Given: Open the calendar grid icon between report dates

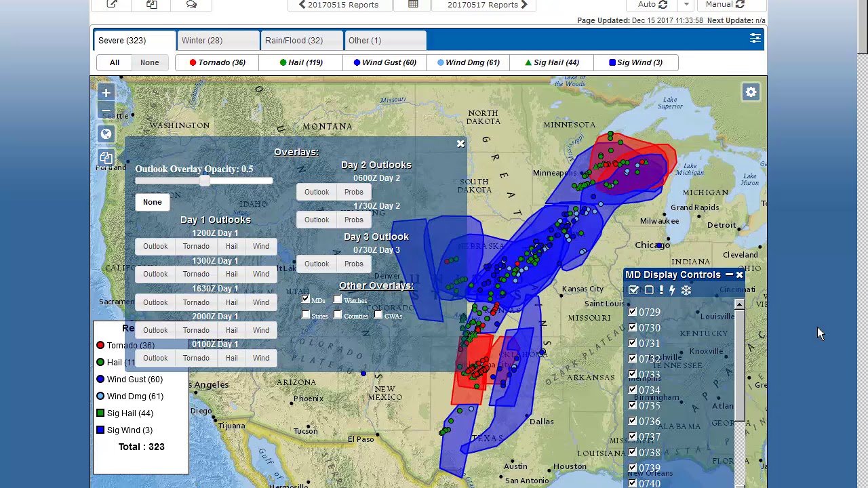Looking at the screenshot, I should point(413,4).
